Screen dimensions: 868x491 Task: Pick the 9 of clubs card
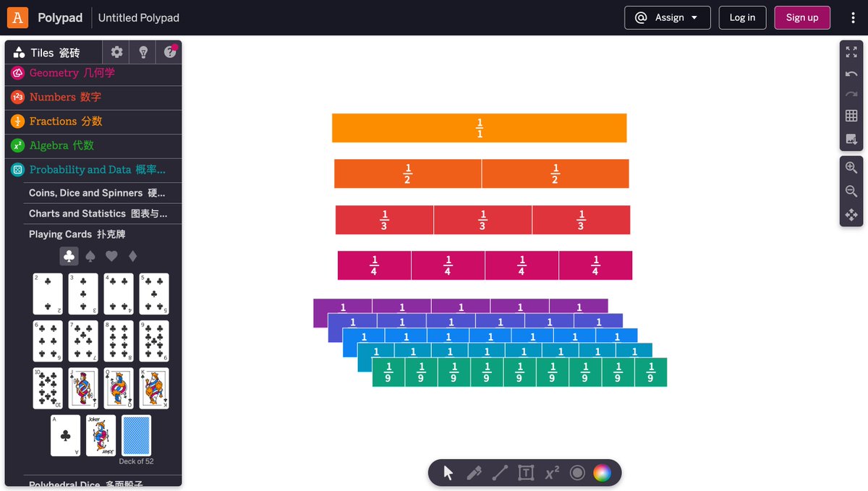(x=154, y=341)
